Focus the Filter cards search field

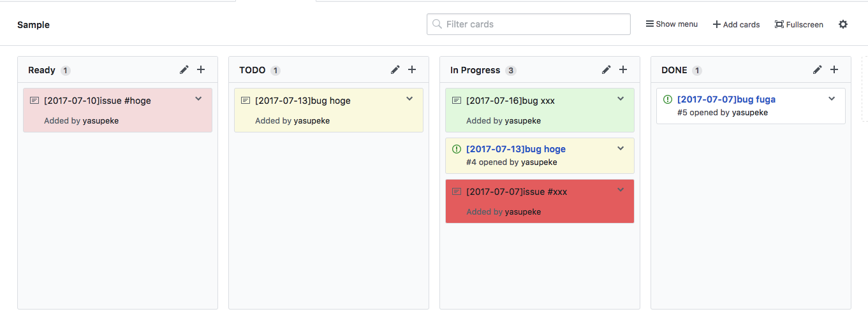(x=529, y=24)
